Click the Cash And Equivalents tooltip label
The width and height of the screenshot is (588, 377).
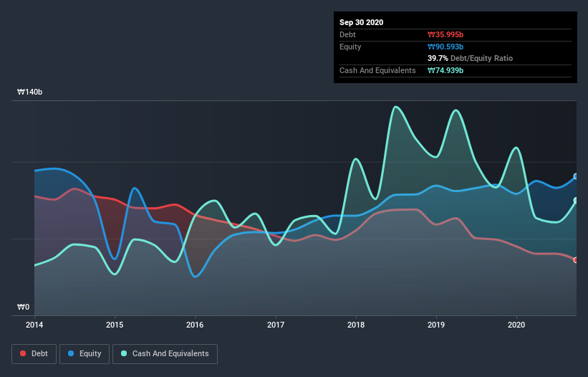pyautogui.click(x=377, y=70)
